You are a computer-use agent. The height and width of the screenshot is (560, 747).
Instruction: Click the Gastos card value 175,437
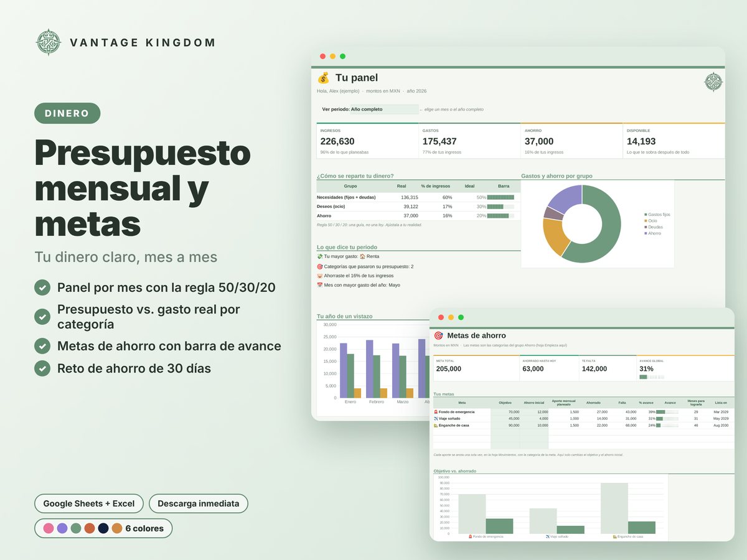coord(439,141)
